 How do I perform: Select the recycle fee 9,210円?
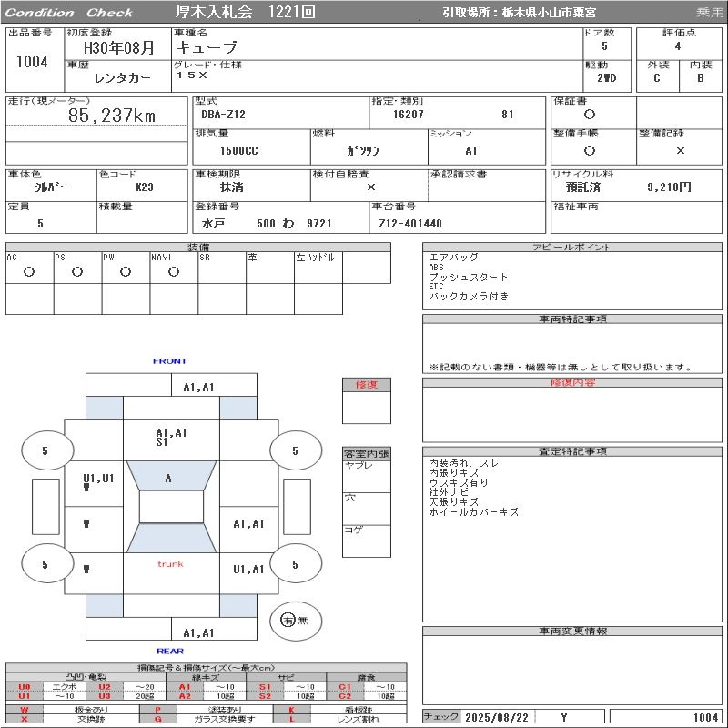pyautogui.click(x=669, y=187)
